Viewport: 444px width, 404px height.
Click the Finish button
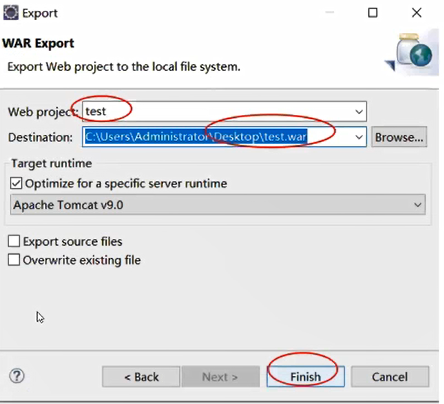pyautogui.click(x=305, y=377)
